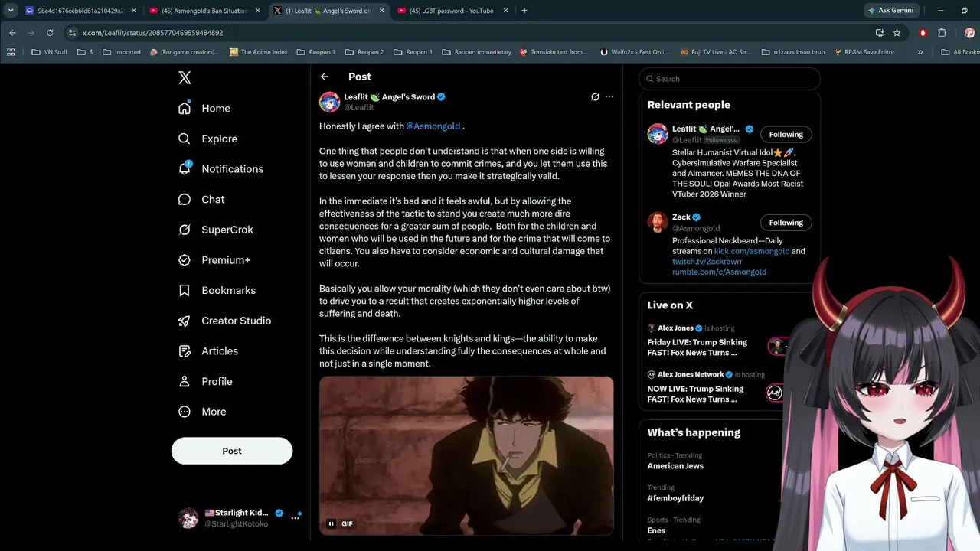Close the Asmongold's Ban Situation tab
980x551 pixels.
(258, 11)
